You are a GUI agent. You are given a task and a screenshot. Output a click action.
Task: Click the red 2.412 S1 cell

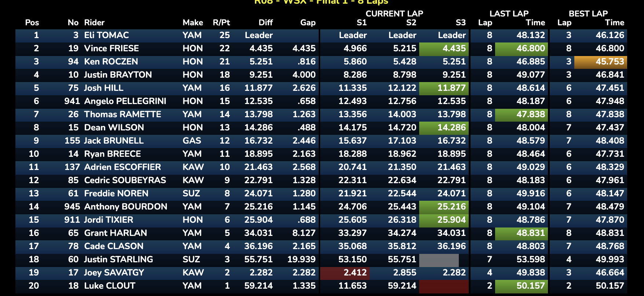(x=345, y=273)
